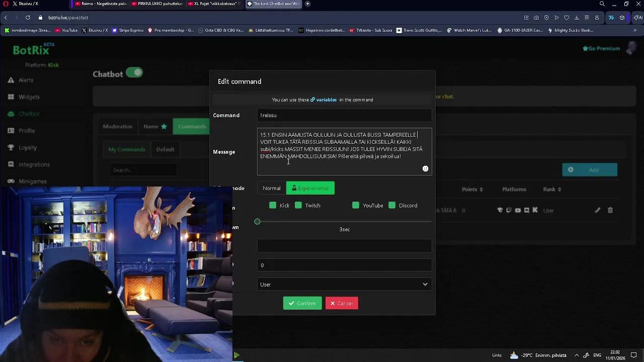The height and width of the screenshot is (362, 644).
Task: Open the browser AI assistant button
Action: coord(638,18)
